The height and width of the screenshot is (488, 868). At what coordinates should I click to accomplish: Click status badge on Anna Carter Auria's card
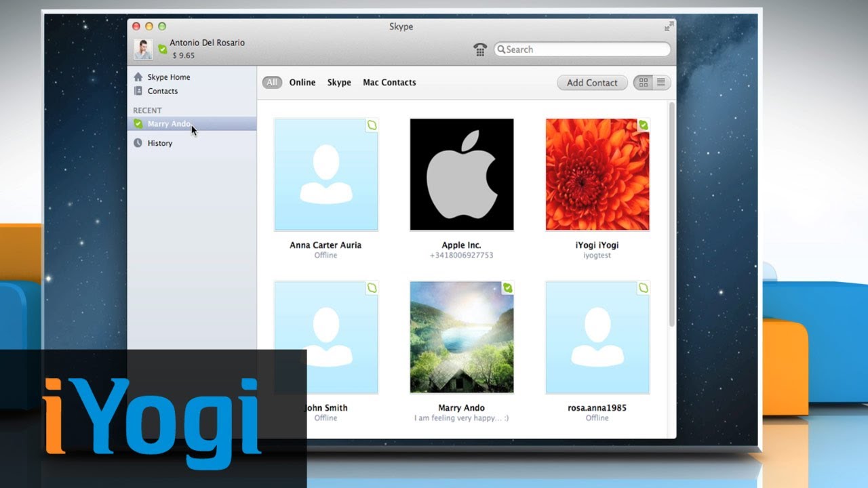[x=372, y=125]
